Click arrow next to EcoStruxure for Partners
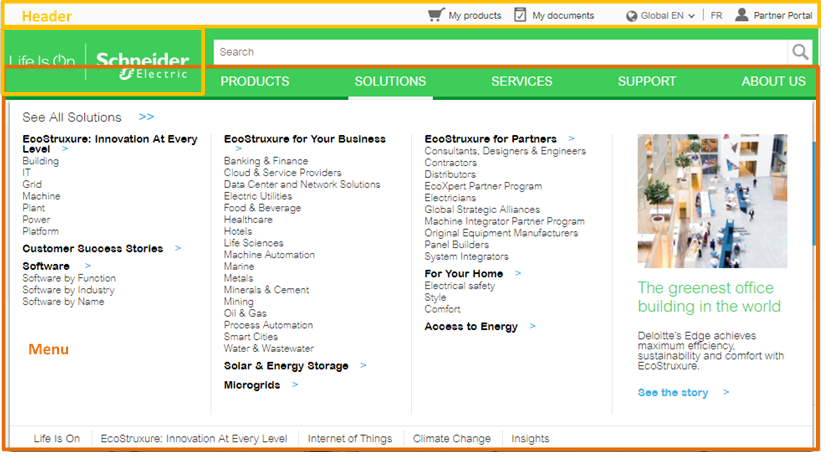Viewport: 825px width, 457px height. [x=571, y=139]
